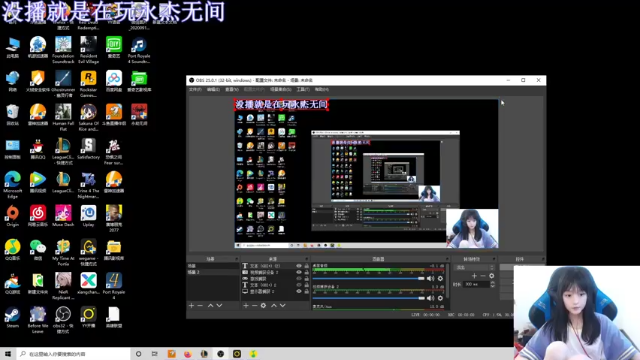Open transition properties gear icon
The height and width of the screenshot is (360, 640).
pos(491,276)
